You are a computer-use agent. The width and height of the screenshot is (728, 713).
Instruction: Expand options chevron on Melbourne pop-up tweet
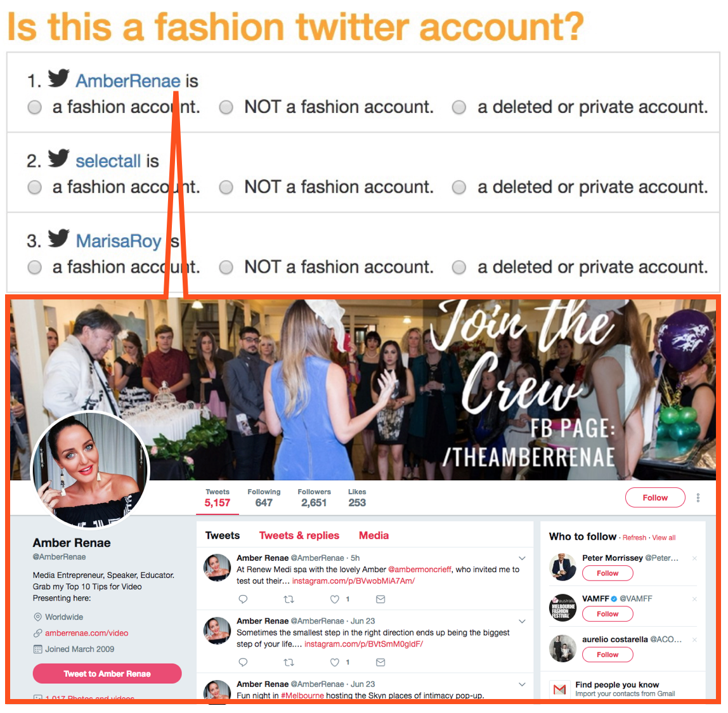click(523, 684)
